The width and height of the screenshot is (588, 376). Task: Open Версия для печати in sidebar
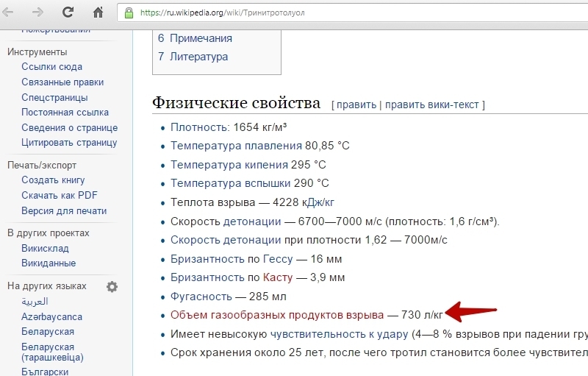(x=64, y=210)
